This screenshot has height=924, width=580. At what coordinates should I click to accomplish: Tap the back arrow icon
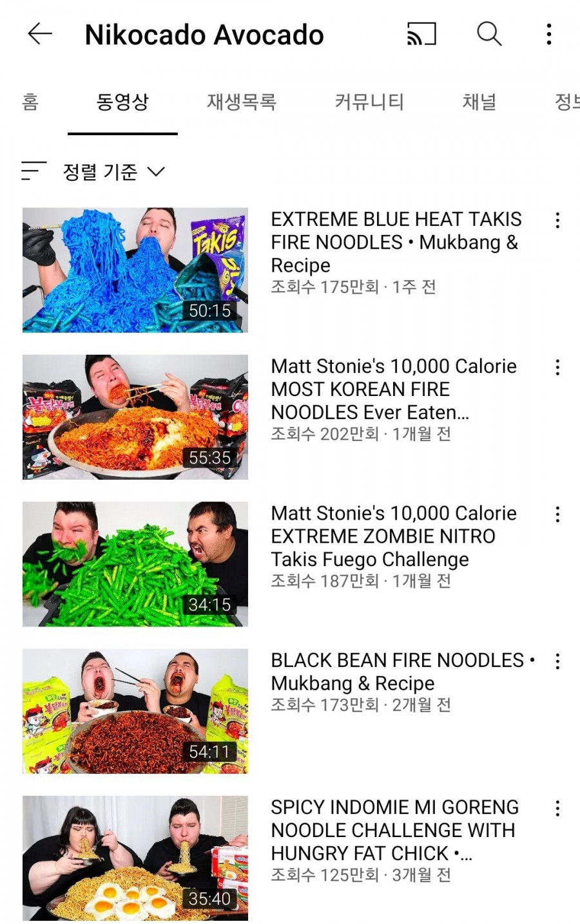[x=40, y=33]
